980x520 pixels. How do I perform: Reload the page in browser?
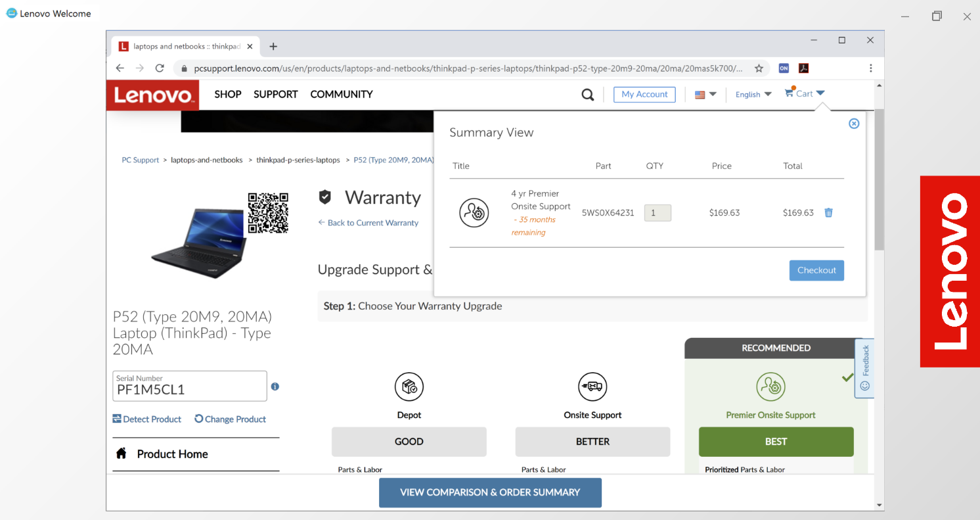tap(160, 68)
